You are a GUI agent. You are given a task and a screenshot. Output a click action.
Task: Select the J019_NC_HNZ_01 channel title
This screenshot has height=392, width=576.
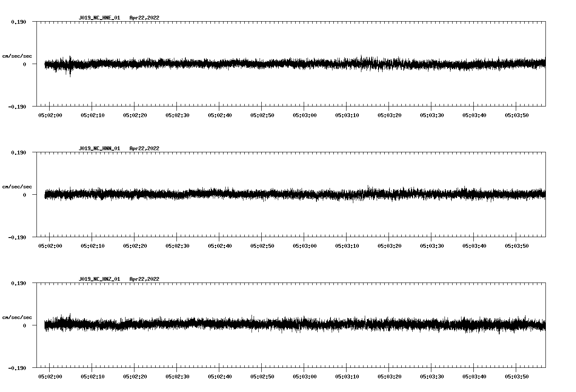[99, 279]
